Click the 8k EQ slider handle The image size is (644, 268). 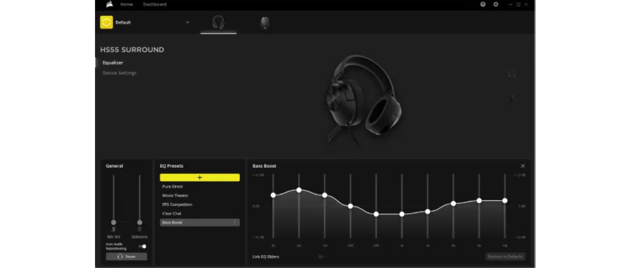point(479,200)
